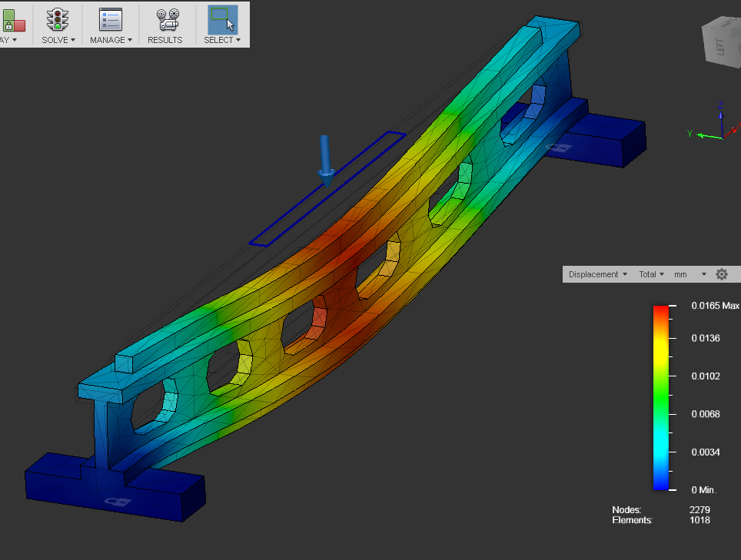
Task: Click the green Y axis indicator
Action: point(705,135)
